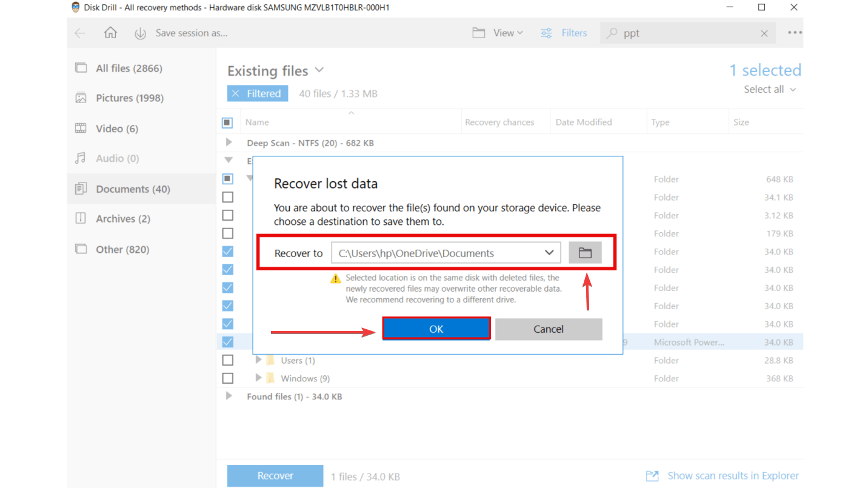Select Pictures (1998) category

click(x=129, y=98)
